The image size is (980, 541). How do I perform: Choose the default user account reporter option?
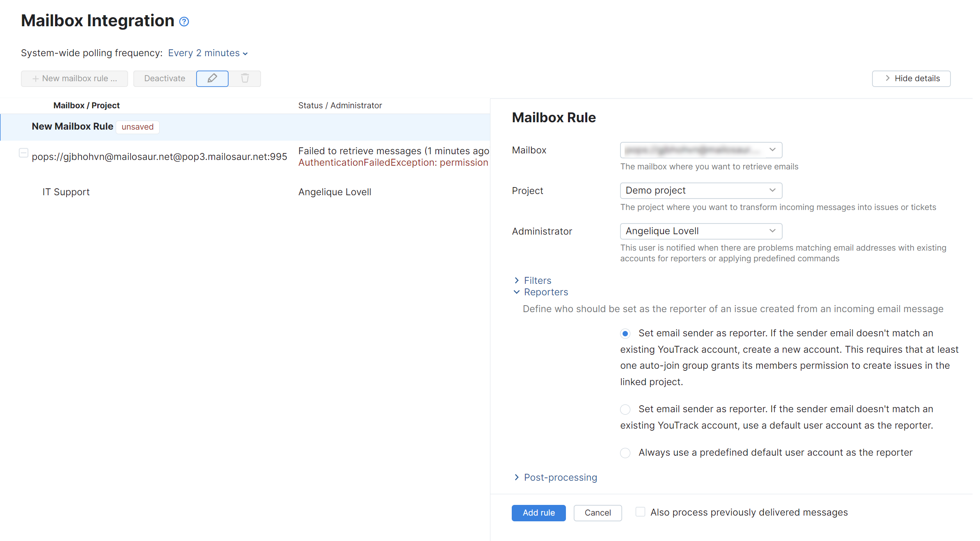(x=625, y=409)
